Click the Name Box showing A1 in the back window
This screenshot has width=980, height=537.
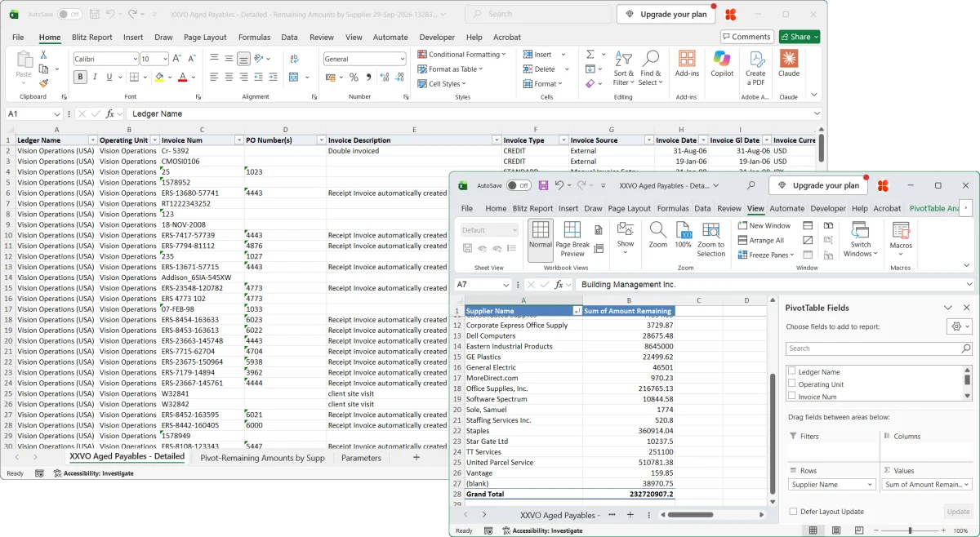33,114
